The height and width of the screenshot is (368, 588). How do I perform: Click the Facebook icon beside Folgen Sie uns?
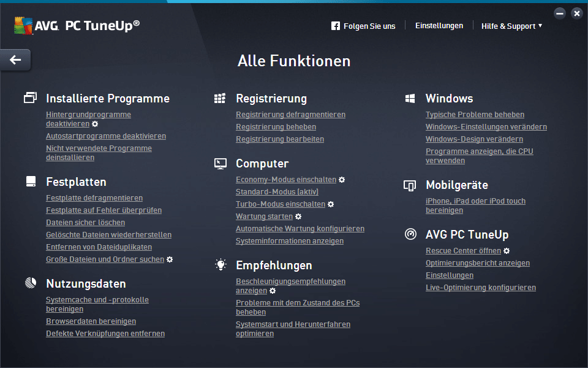(336, 26)
